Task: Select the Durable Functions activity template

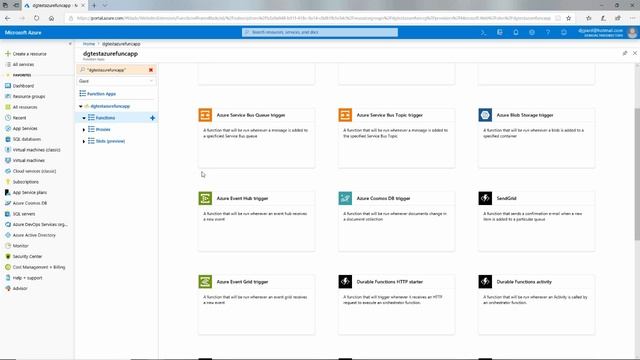Action: pos(536,304)
